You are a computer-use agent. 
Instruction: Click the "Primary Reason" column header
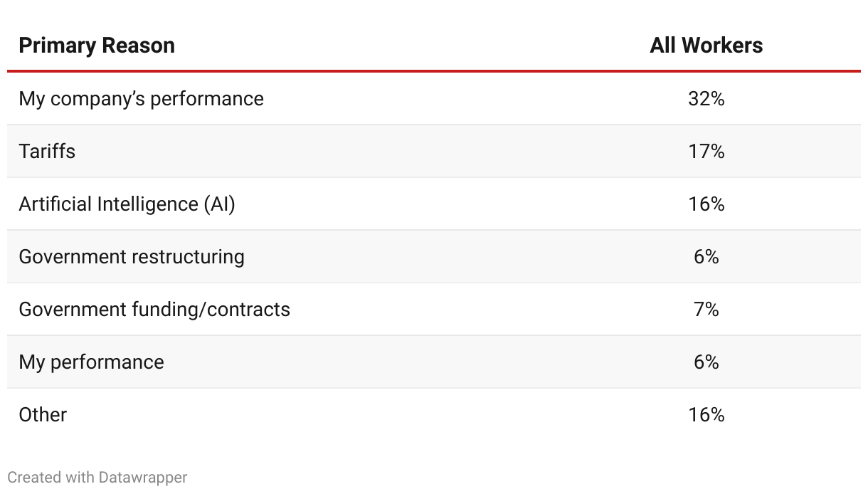(x=97, y=46)
